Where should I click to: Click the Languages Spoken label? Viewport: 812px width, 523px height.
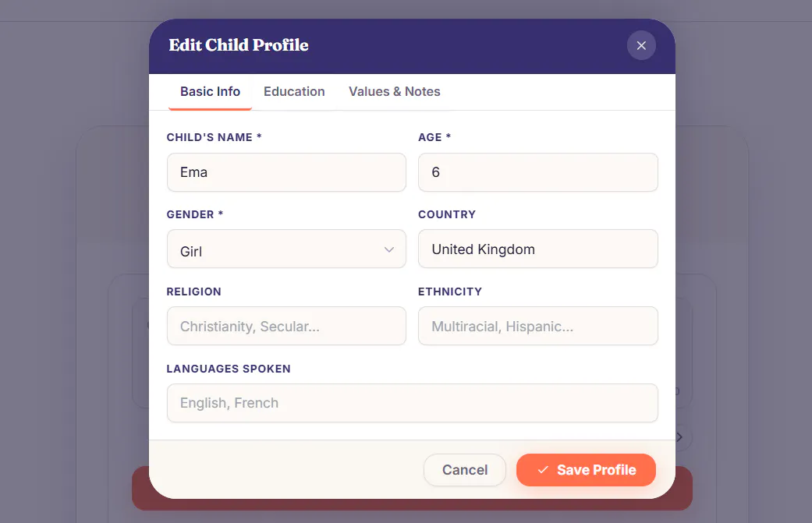(x=229, y=369)
